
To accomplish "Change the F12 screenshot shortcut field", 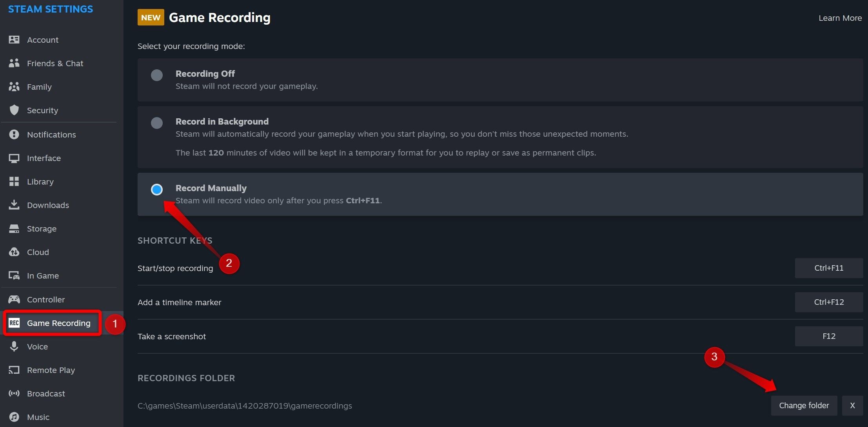I will 829,336.
